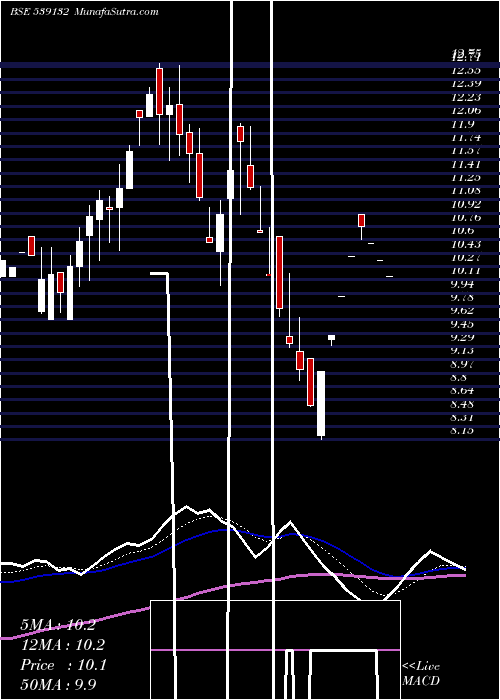This screenshot has width=500, height=700.
Task: Select the 10.76 price axis label
Action: pyautogui.click(x=466, y=217)
